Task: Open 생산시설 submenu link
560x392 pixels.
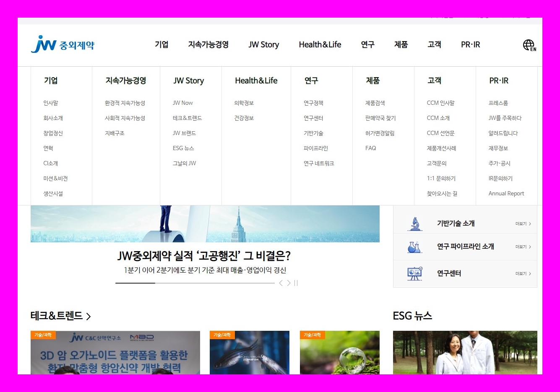Action: (x=53, y=194)
